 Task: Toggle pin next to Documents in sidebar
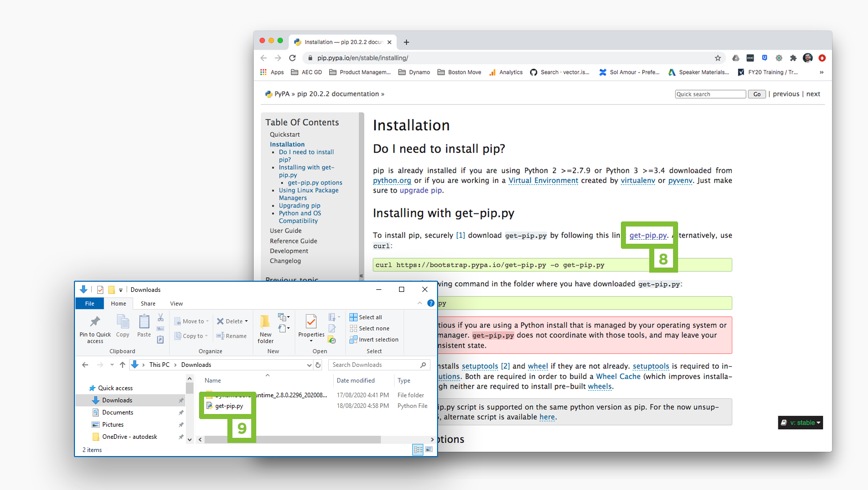pos(181,412)
